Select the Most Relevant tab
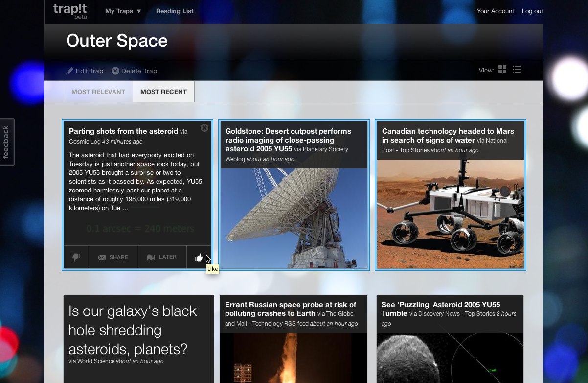This screenshot has width=588, height=383. point(98,92)
